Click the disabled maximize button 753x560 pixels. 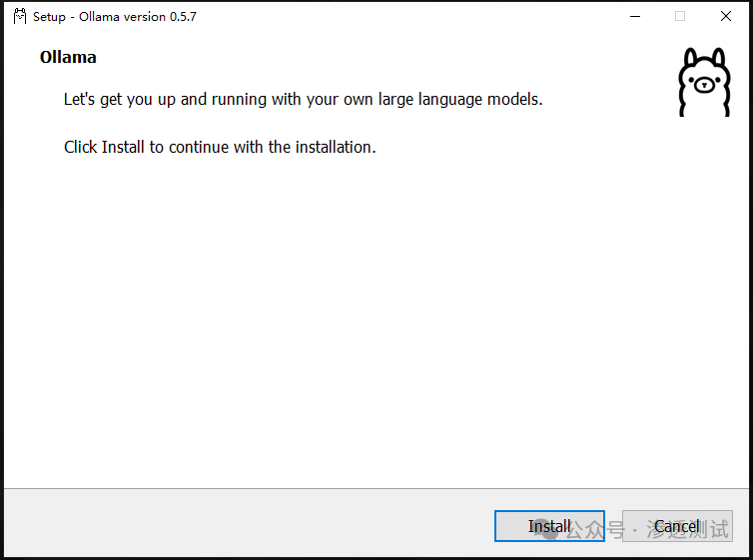(680, 16)
